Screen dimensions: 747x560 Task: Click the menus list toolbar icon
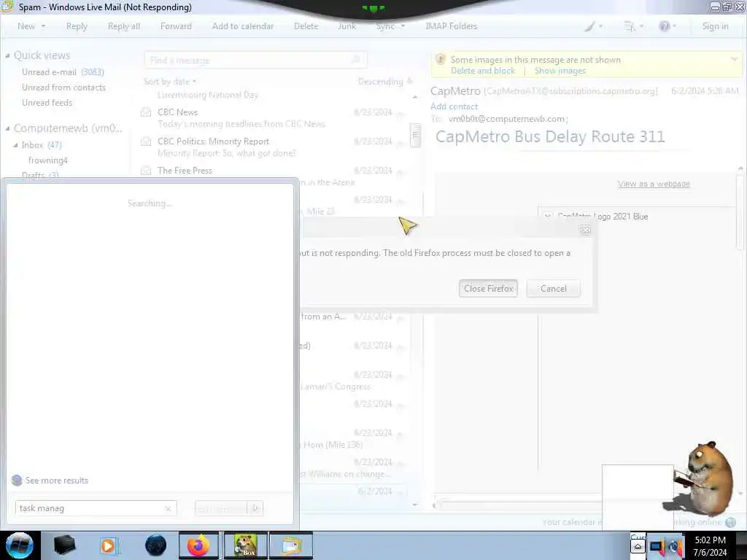click(630, 27)
